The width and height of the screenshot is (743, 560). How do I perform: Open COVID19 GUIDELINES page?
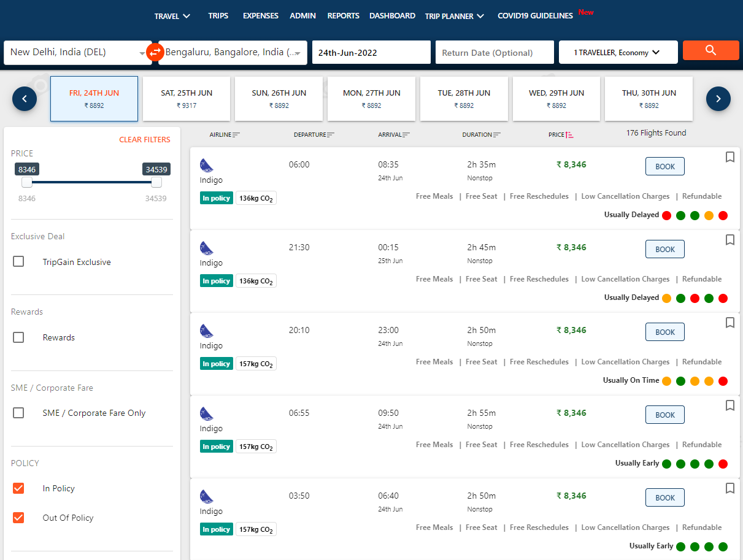(x=535, y=16)
